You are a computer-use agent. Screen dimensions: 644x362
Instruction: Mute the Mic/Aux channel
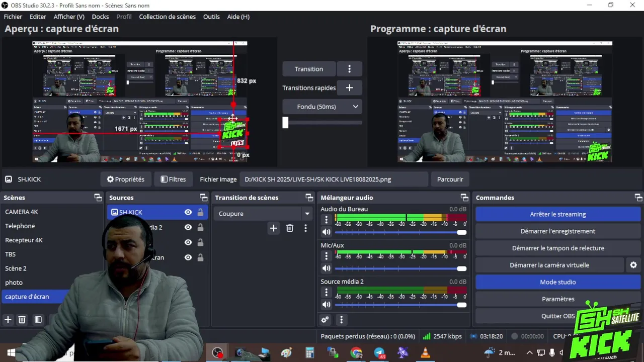(x=327, y=268)
